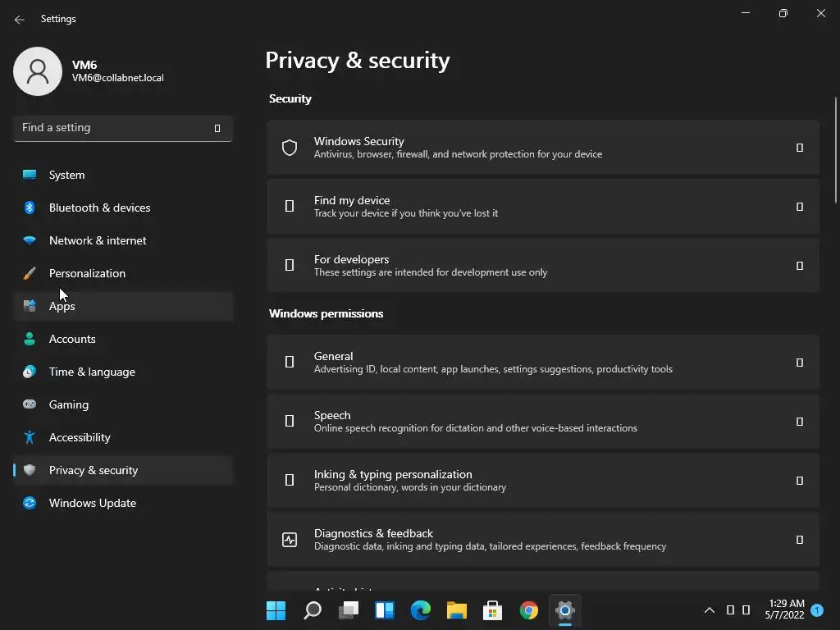Click the vertical scrollbar in settings pane
The height and width of the screenshot is (630, 840).
(x=834, y=150)
